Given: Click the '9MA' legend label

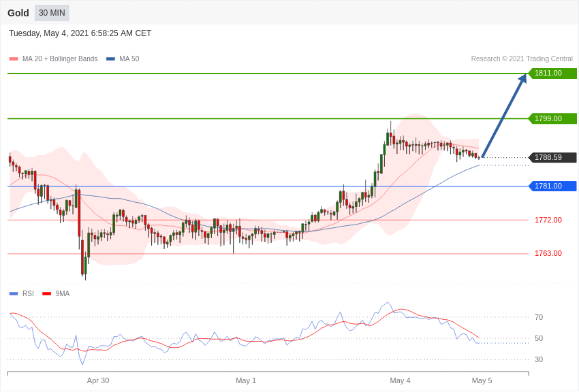Looking at the screenshot, I should coord(63,293).
